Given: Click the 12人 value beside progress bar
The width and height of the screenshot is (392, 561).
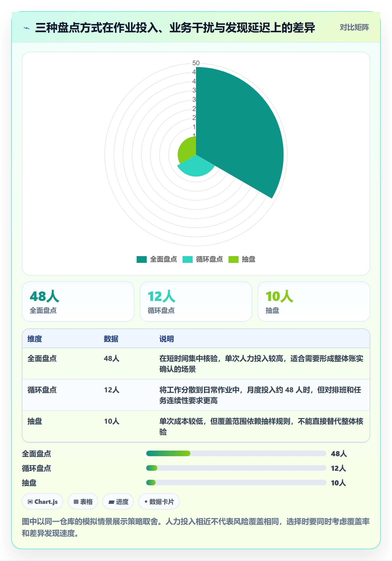Looking at the screenshot, I should pos(339,468).
